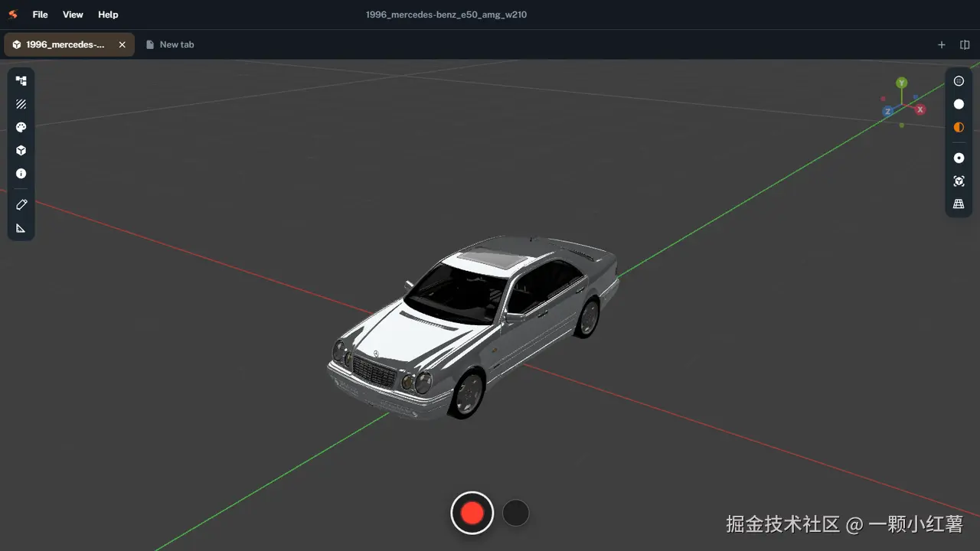Open the Help menu
This screenshot has width=980, height=551.
coord(108,15)
